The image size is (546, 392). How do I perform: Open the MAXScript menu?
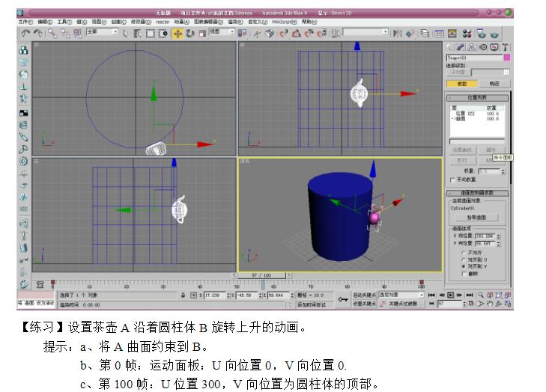coord(284,22)
